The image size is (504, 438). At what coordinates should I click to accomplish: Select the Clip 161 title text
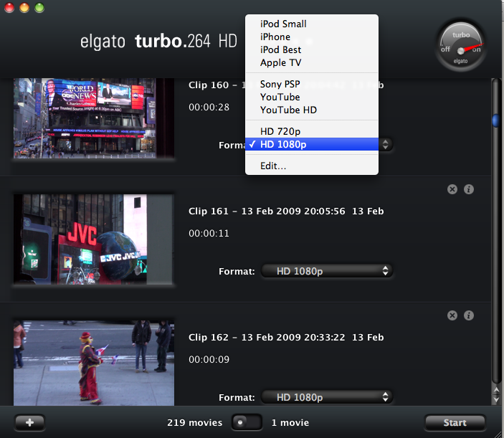(x=286, y=211)
